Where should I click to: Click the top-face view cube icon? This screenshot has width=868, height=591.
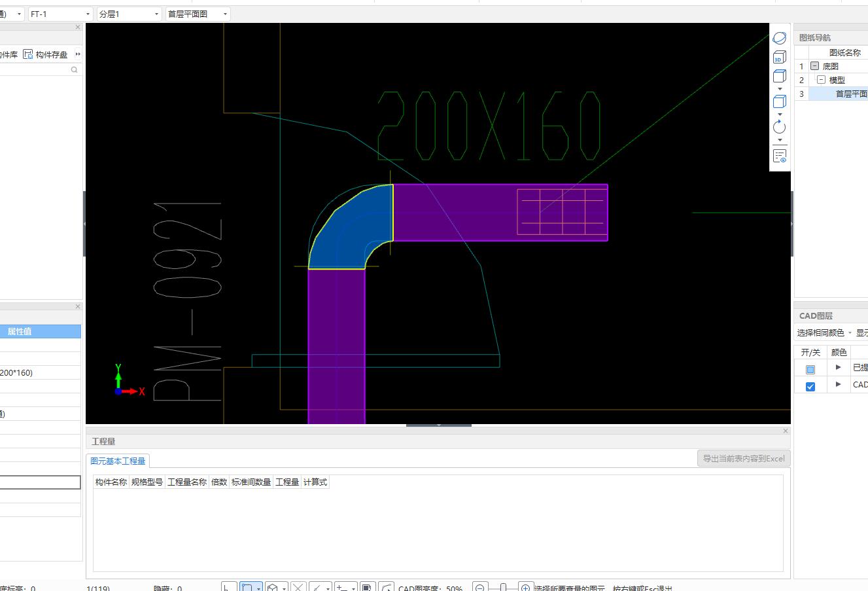point(779,76)
